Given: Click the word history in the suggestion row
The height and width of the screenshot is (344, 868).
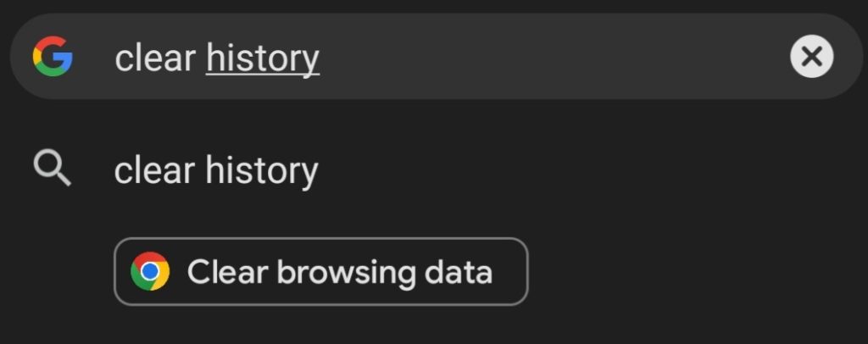Looking at the screenshot, I should pos(263,171).
